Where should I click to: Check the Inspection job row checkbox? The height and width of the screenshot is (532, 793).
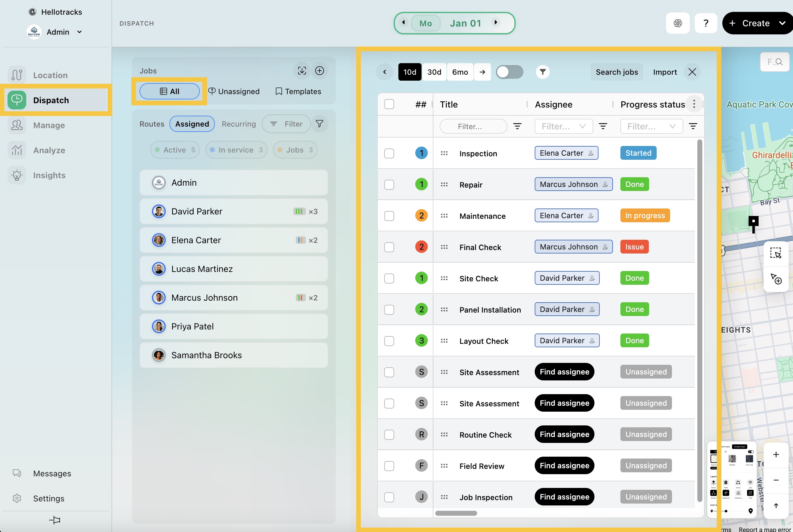point(389,153)
